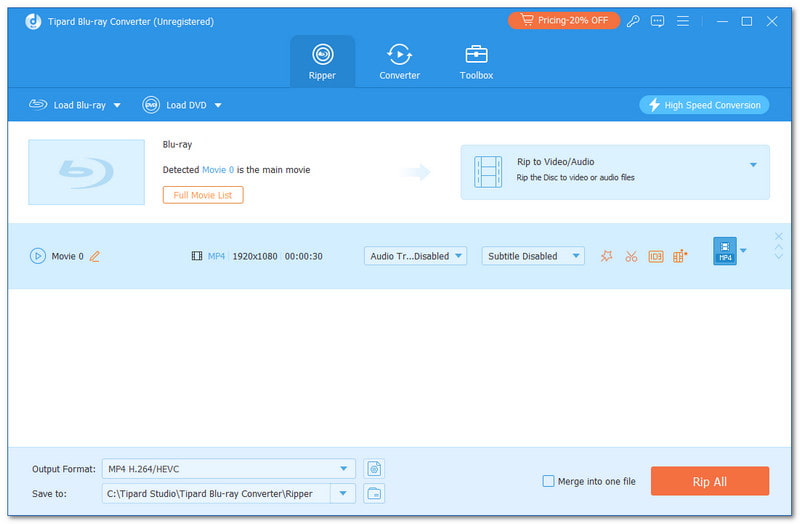Open the Audio Track Disabled dropdown
Image resolution: width=800 pixels, height=524 pixels.
coord(415,256)
